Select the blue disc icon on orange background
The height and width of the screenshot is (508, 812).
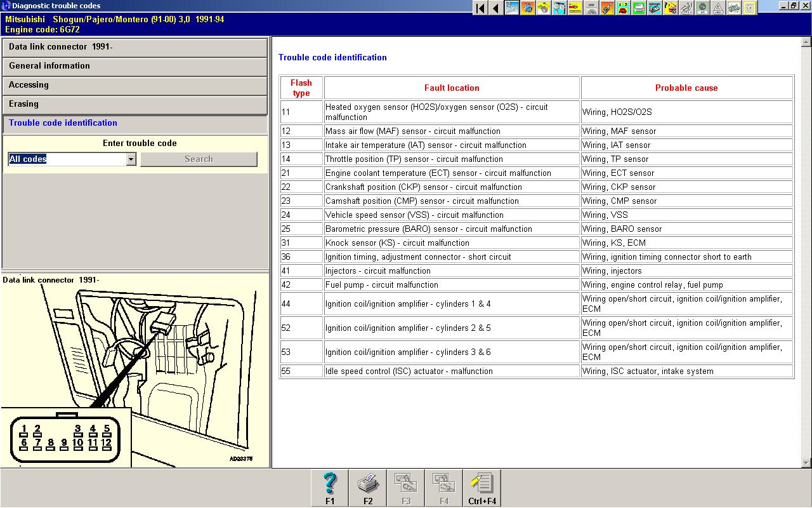[528, 8]
